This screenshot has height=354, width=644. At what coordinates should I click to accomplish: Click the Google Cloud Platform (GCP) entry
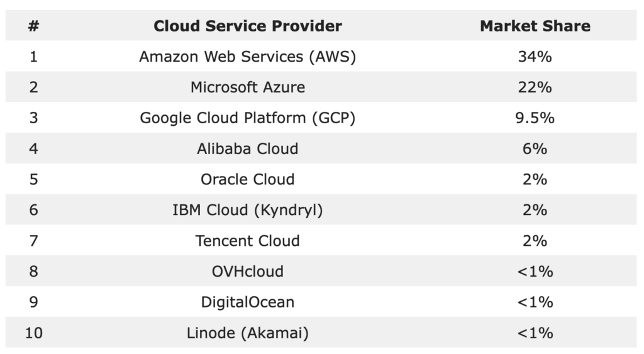click(x=248, y=118)
